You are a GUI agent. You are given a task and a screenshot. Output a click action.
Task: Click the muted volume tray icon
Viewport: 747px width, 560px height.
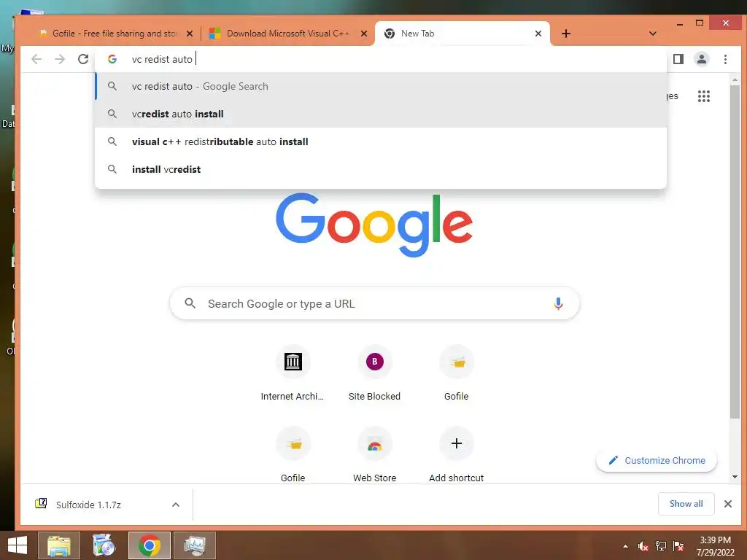[643, 547]
